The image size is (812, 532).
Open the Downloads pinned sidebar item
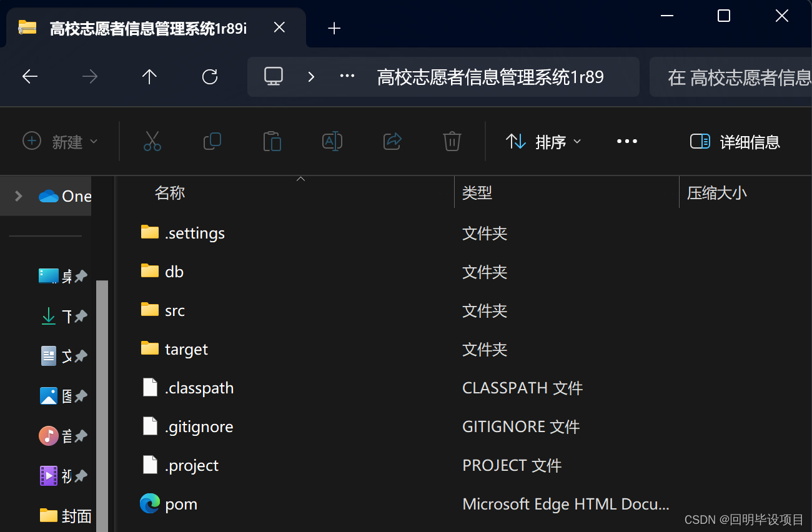click(62, 317)
